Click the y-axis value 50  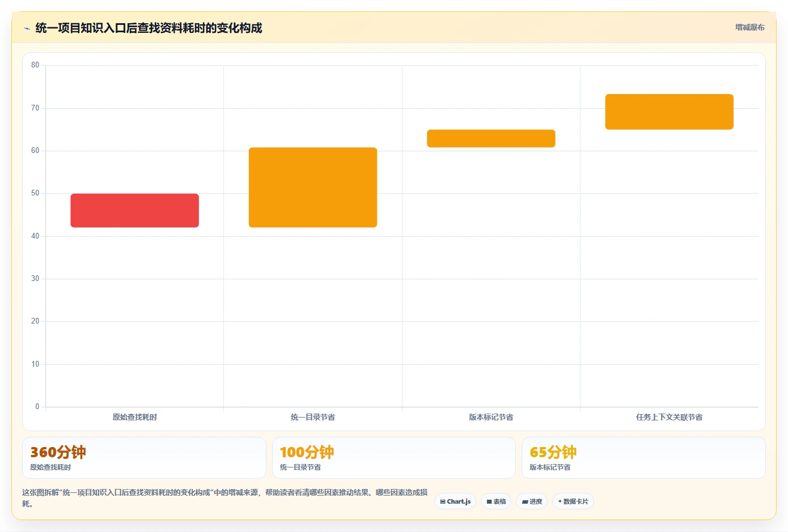click(x=35, y=193)
